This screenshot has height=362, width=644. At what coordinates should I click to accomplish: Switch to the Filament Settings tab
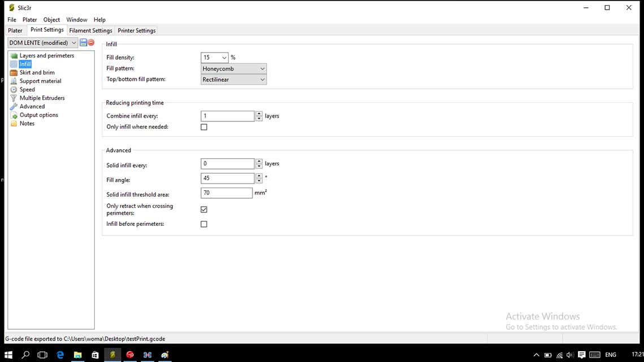click(90, 30)
